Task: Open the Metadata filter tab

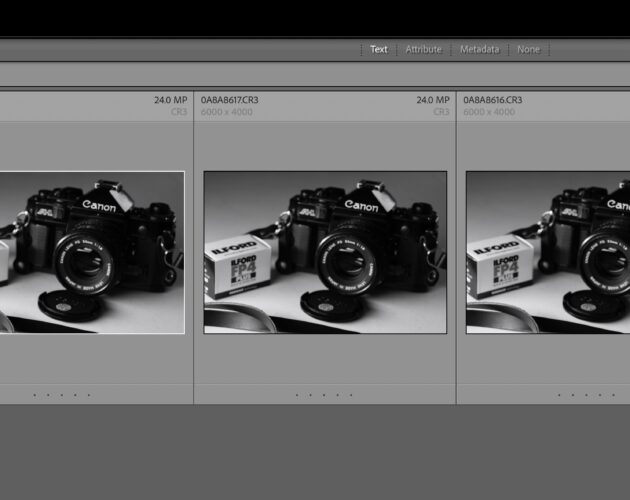Action: [480, 49]
